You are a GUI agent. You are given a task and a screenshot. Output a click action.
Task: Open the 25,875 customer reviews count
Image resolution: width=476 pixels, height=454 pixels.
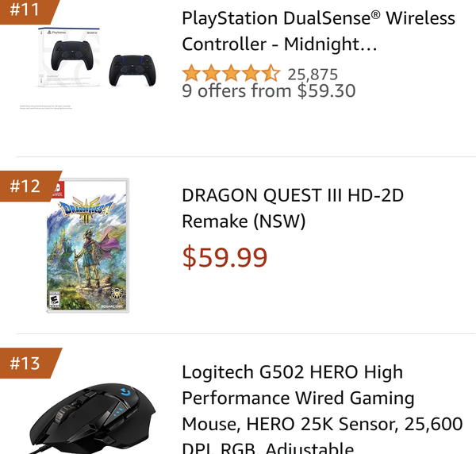(x=313, y=75)
